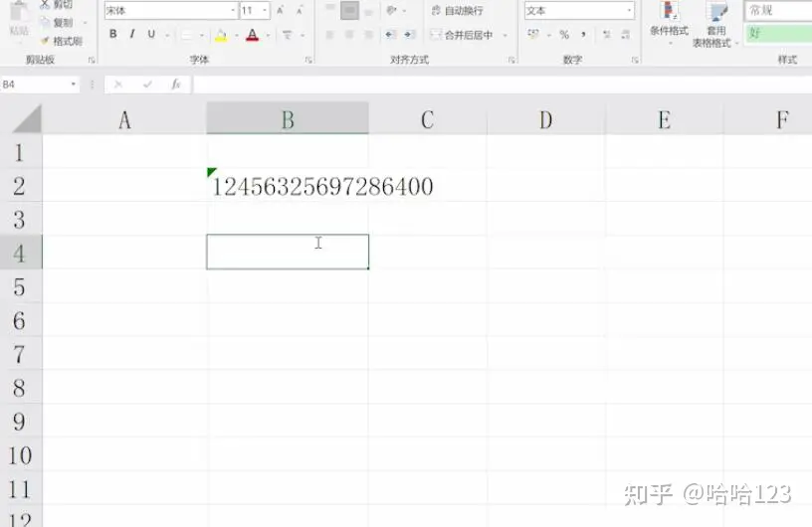
Task: Click the Cut (剪切) button
Action: pyautogui.click(x=57, y=5)
